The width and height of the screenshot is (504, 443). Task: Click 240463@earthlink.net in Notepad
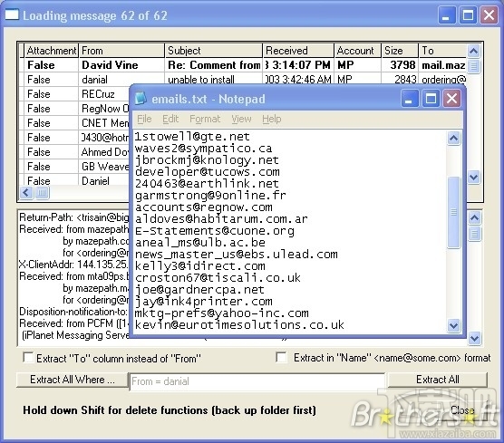207,184
